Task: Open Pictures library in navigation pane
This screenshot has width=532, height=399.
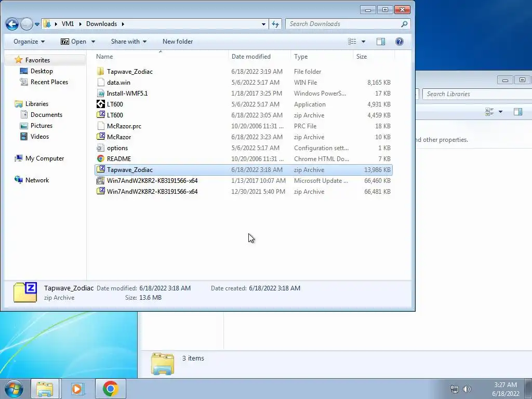Action: (x=42, y=126)
